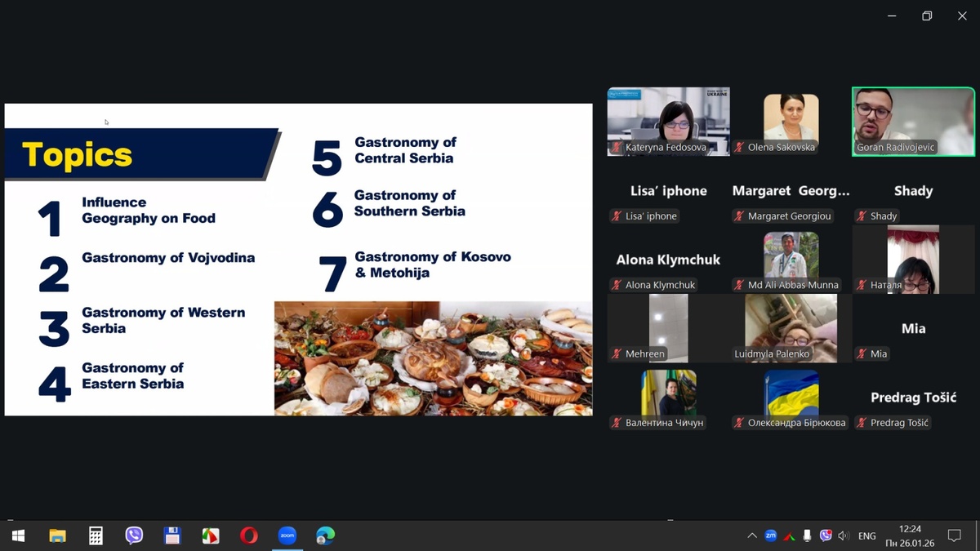This screenshot has height=551, width=980.
Task: Open File Explorer from the taskbar
Action: tap(57, 535)
